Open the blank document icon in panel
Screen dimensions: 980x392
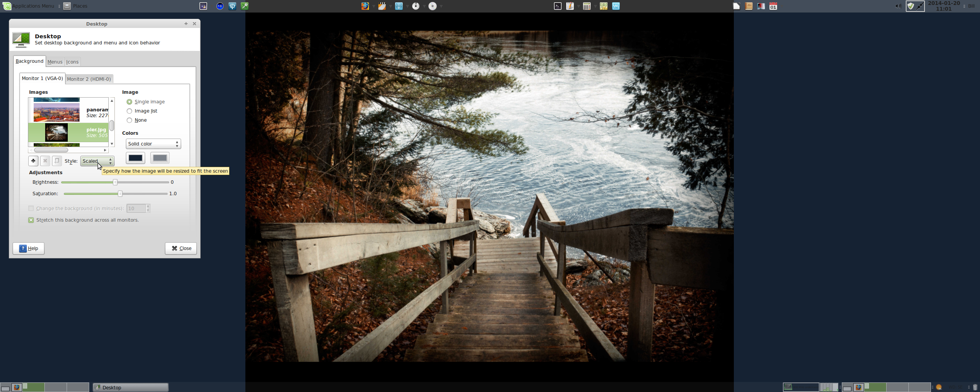point(737,6)
